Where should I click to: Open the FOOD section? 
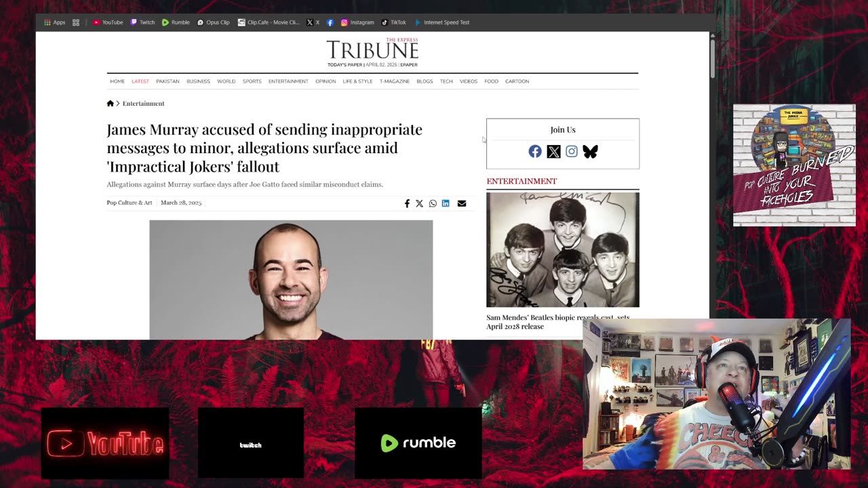tap(492, 81)
